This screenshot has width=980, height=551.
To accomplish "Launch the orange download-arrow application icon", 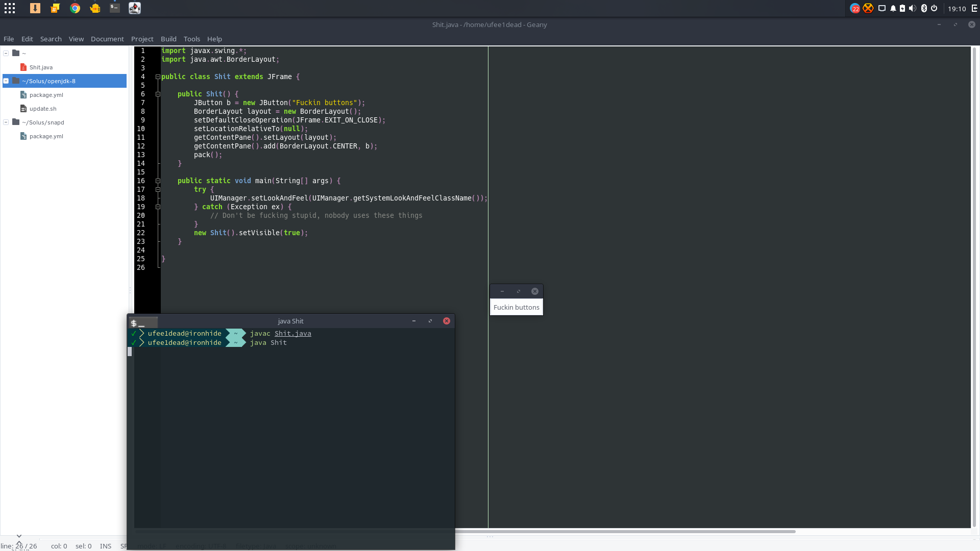I will 35,8.
